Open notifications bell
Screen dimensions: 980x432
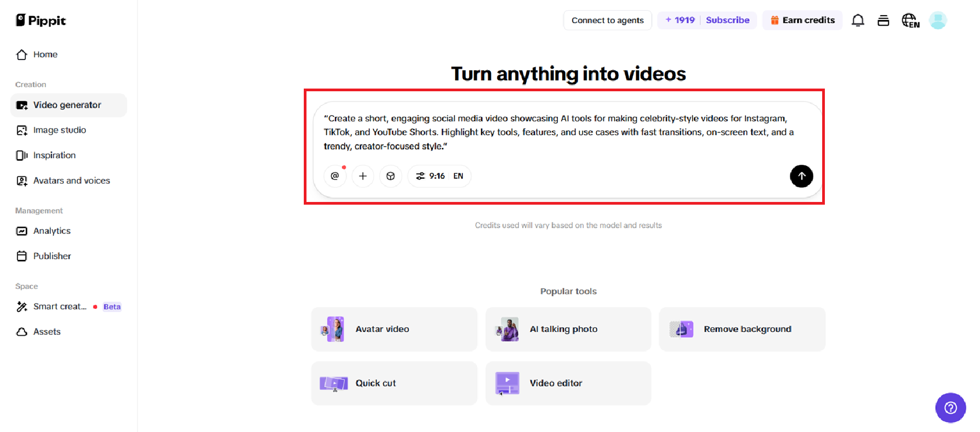coord(858,21)
